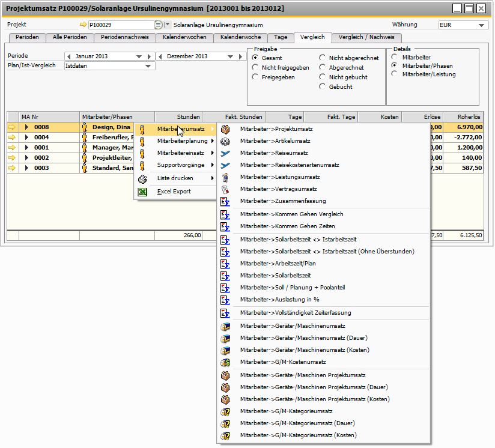Click the box icon for Mitarbeiter->Geräte-/Maschinen Projektumsatz
The width and height of the screenshot is (495, 448).
[225, 375]
